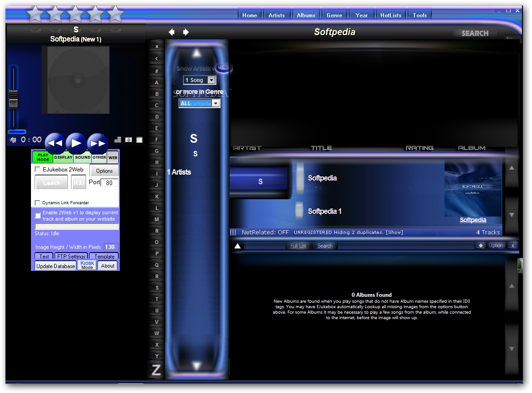Click the three vertical bars icon
This screenshot has width=532, height=393.
233,233
